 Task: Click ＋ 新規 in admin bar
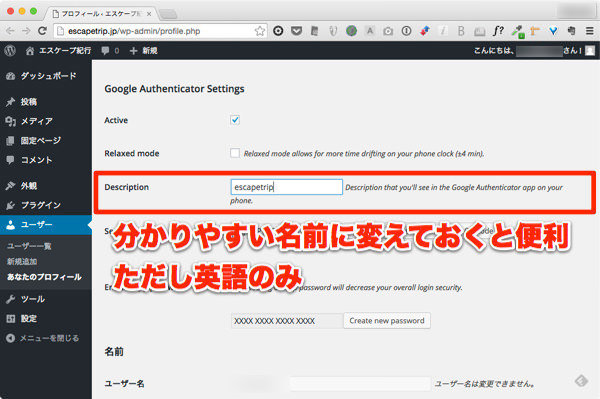coord(144,50)
